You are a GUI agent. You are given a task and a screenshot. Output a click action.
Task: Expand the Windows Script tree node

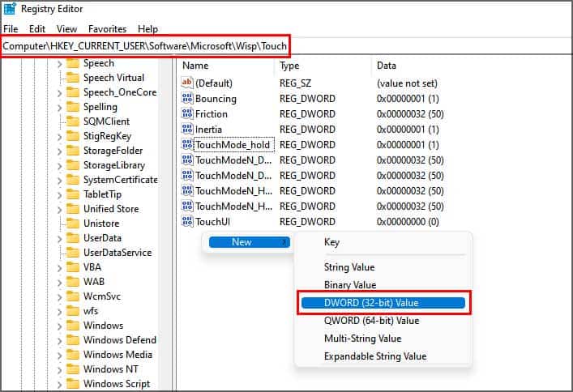(59, 385)
